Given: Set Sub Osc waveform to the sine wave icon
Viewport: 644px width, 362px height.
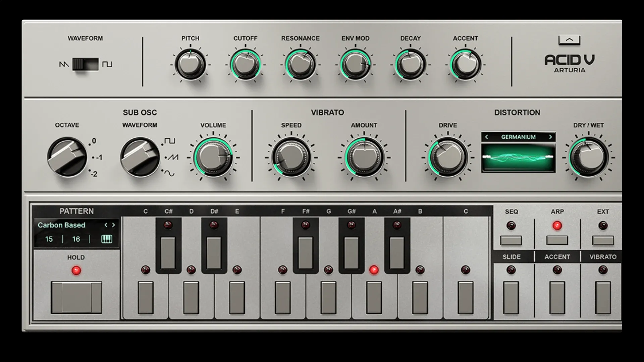Looking at the screenshot, I should (x=170, y=172).
